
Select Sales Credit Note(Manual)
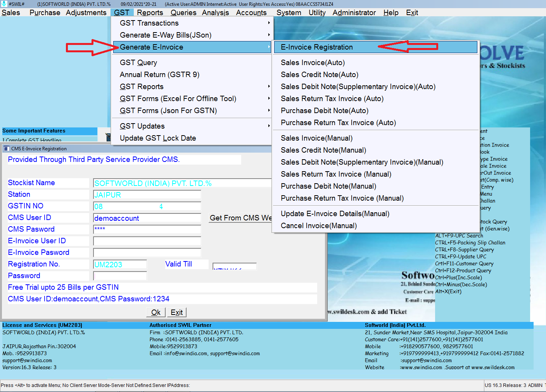(376, 150)
